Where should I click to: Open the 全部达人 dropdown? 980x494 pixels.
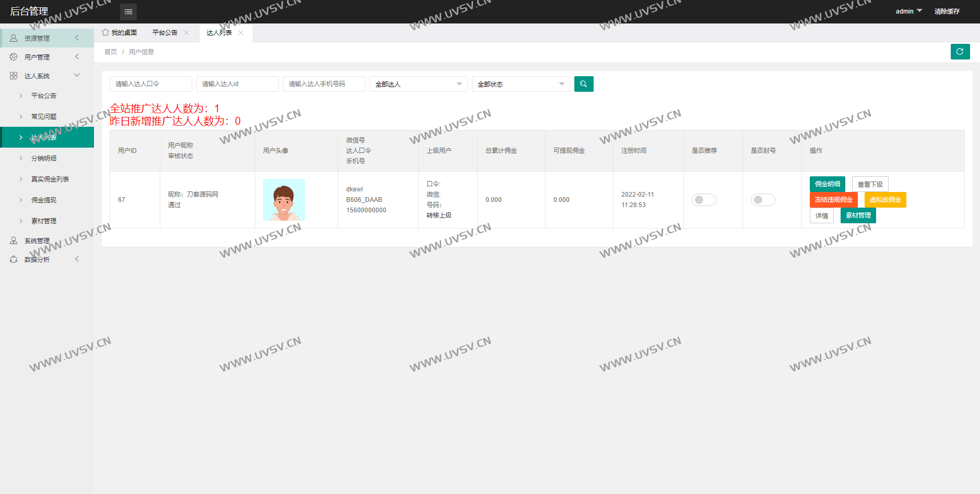(x=419, y=84)
